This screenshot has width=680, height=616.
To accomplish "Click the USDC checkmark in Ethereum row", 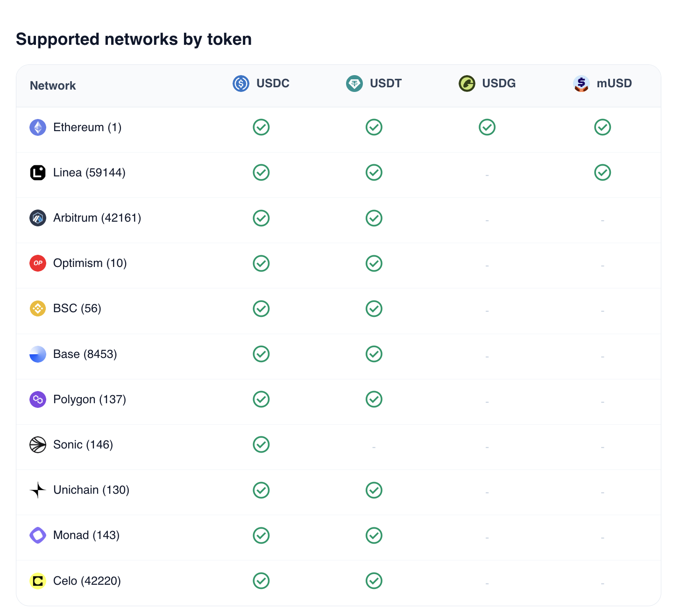I will pos(261,127).
